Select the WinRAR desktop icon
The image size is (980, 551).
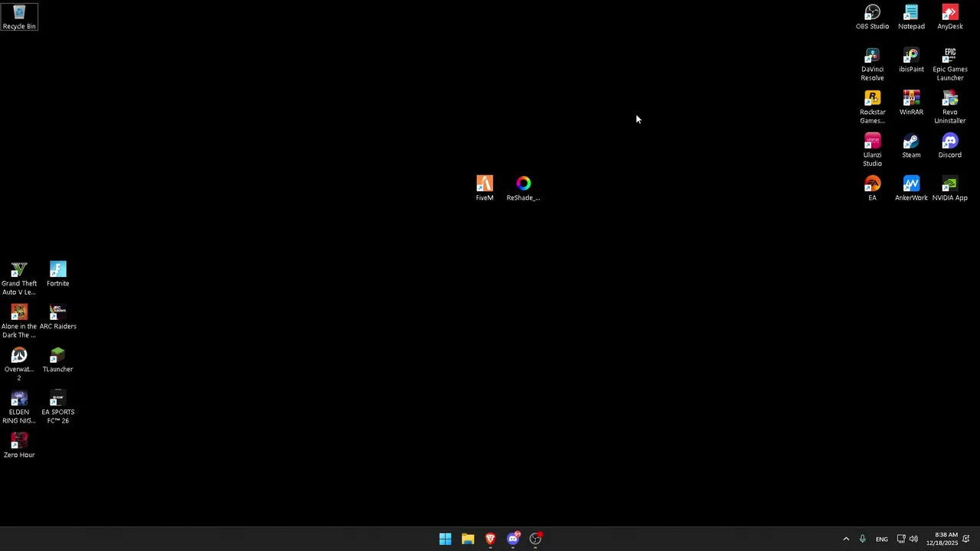(911, 103)
